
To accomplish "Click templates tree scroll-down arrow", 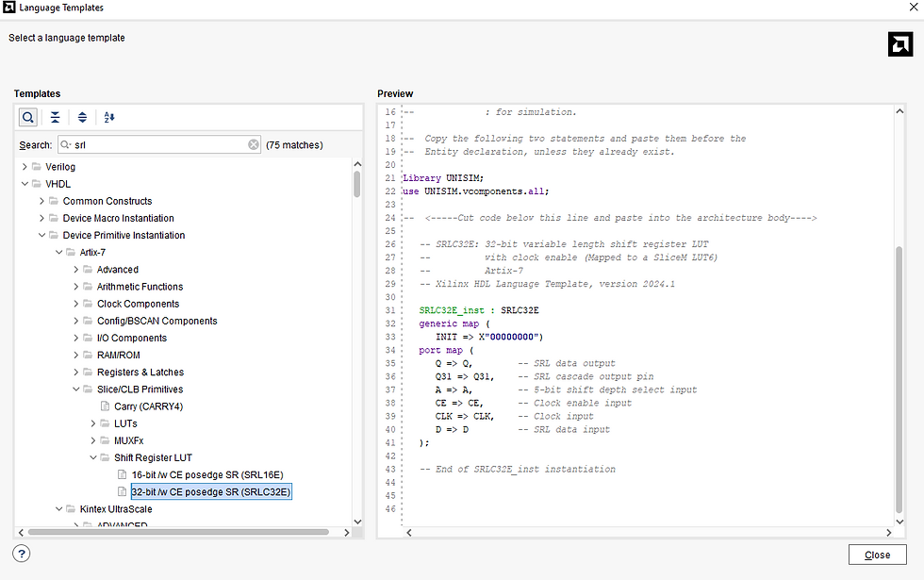I will coord(357,522).
